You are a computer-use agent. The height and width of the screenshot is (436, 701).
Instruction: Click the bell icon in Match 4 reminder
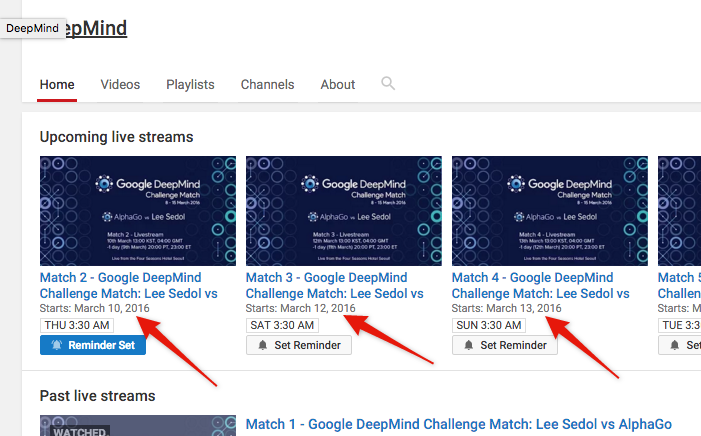pos(469,345)
